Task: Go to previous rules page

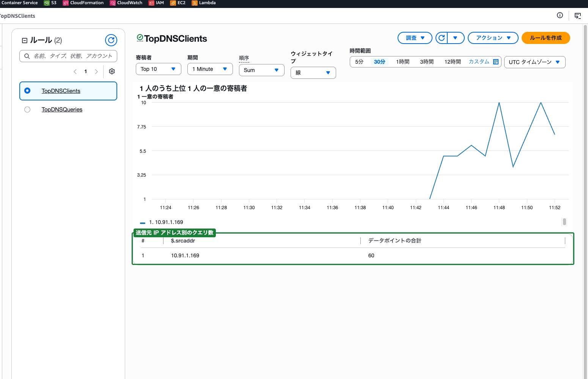Action: click(x=75, y=71)
